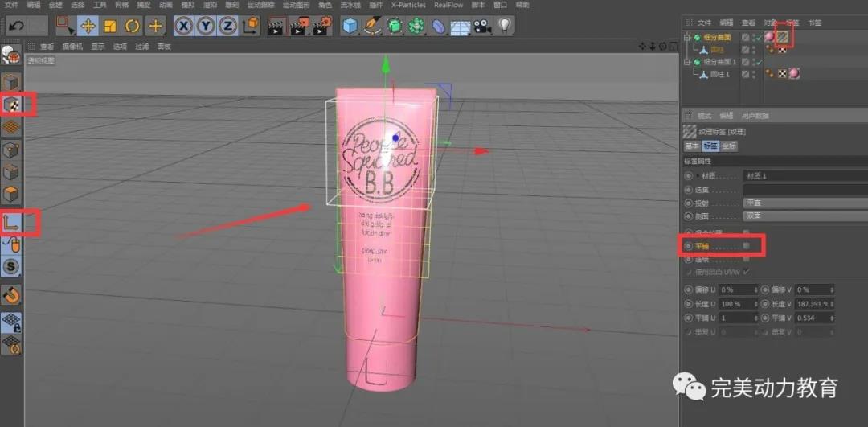Enable Axis mode in left sidebar
Image resolution: width=868 pixels, height=427 pixels.
click(11, 222)
